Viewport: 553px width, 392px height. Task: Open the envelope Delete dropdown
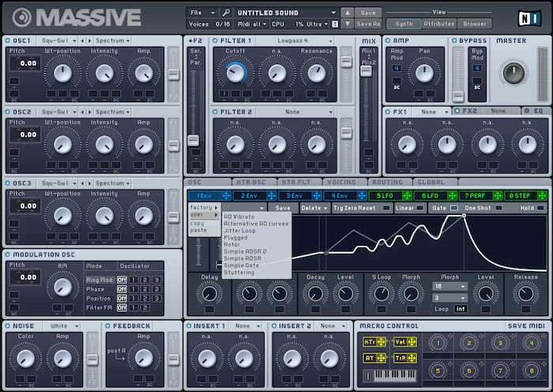point(315,208)
